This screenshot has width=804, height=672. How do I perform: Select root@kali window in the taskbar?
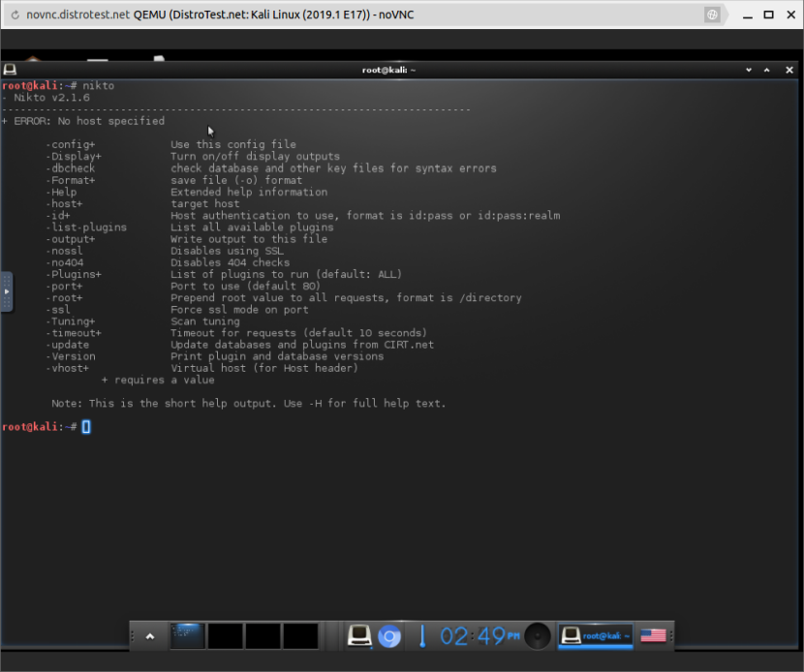point(596,636)
